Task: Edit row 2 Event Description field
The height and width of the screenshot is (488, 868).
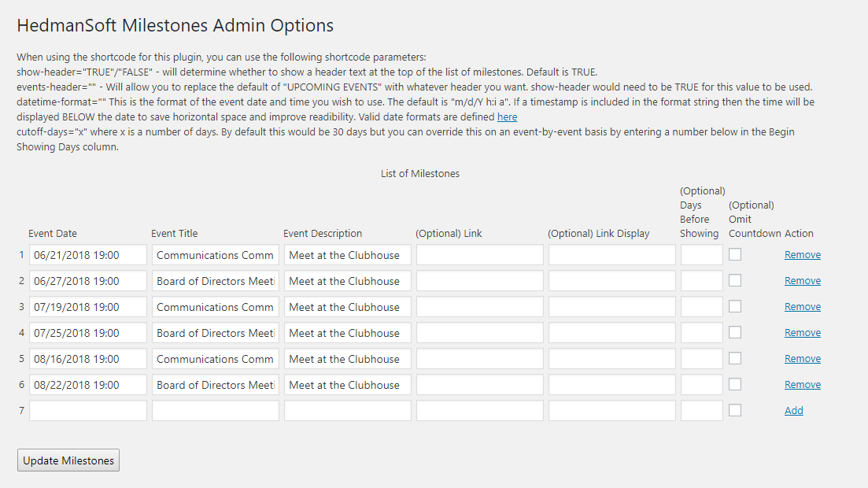Action: click(348, 281)
